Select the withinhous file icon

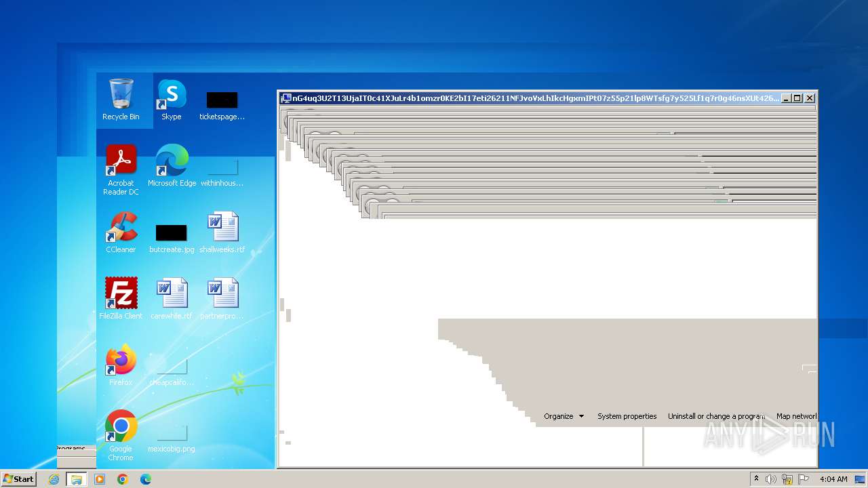(x=222, y=171)
